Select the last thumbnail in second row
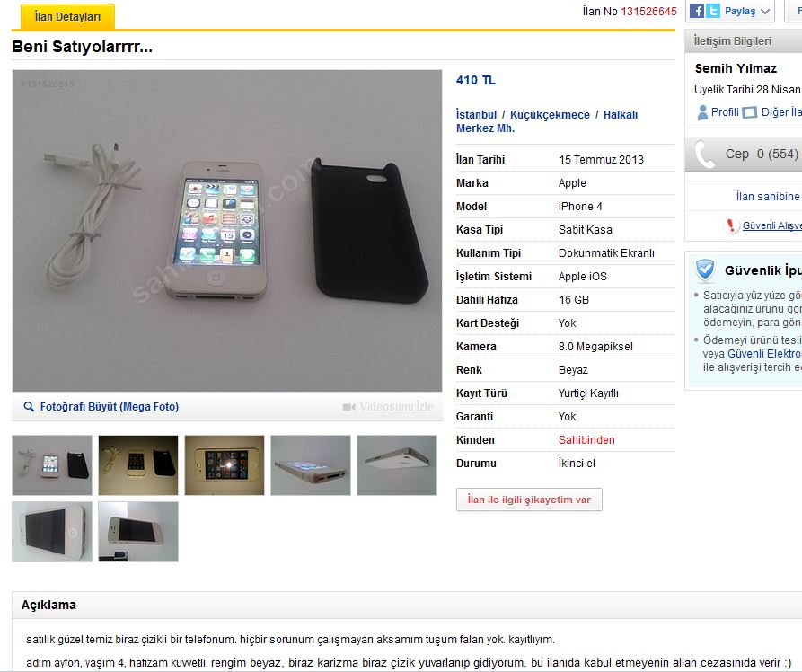 tap(138, 532)
